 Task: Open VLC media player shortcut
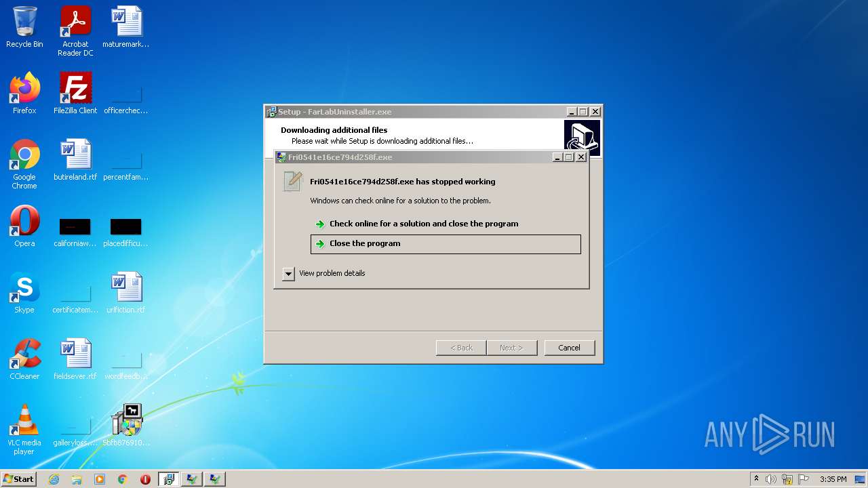tap(24, 430)
